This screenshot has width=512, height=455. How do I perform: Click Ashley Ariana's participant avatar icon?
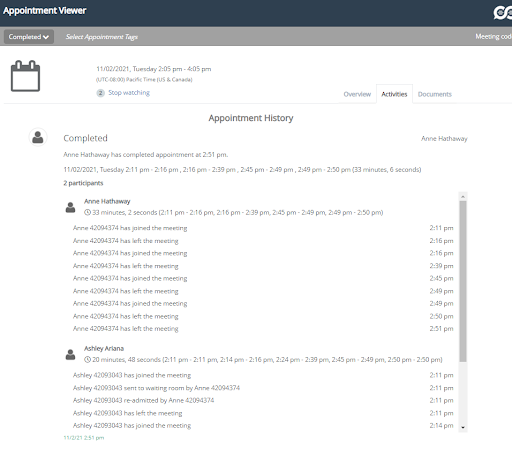(x=70, y=354)
